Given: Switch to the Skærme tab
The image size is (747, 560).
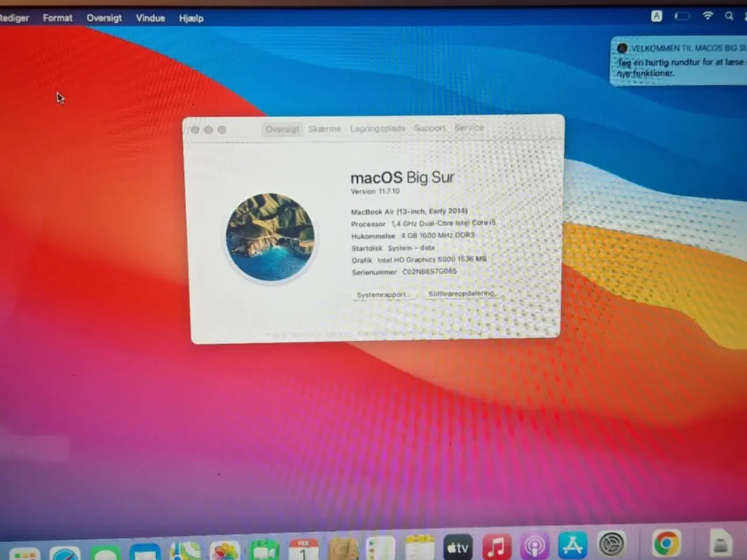Looking at the screenshot, I should coord(324,129).
